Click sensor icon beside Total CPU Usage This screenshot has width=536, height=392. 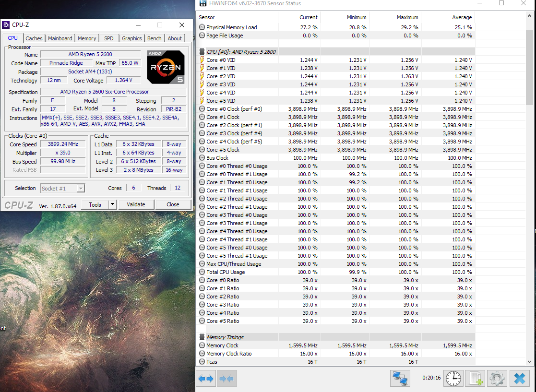[x=202, y=272]
